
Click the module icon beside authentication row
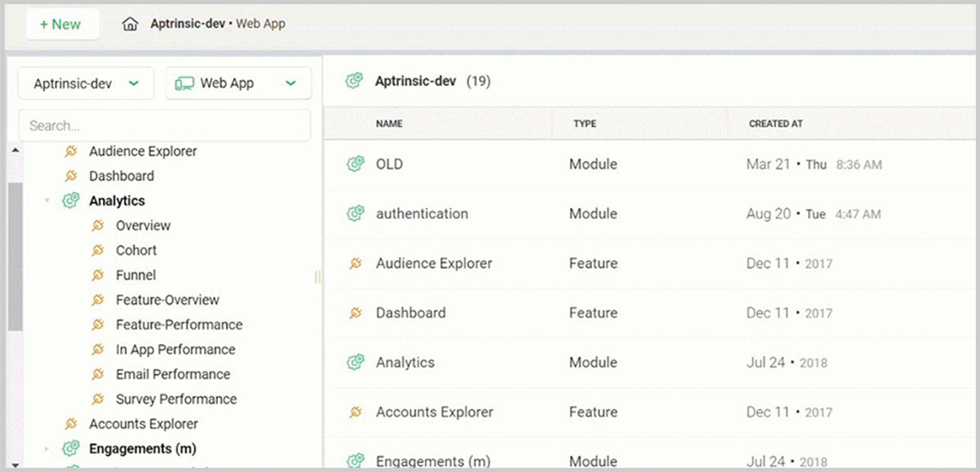(355, 214)
